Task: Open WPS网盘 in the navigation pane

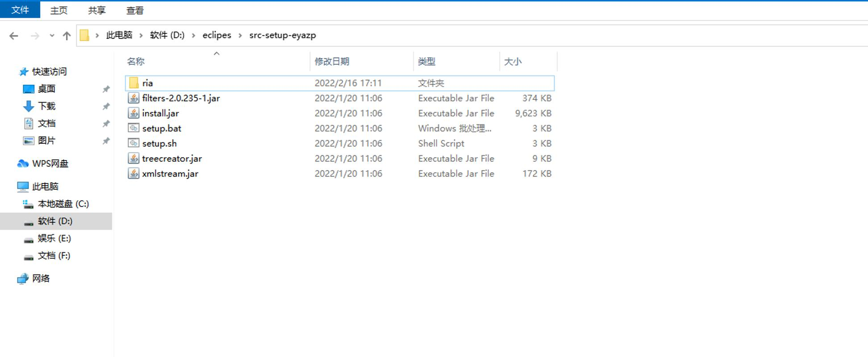Action: pyautogui.click(x=50, y=164)
